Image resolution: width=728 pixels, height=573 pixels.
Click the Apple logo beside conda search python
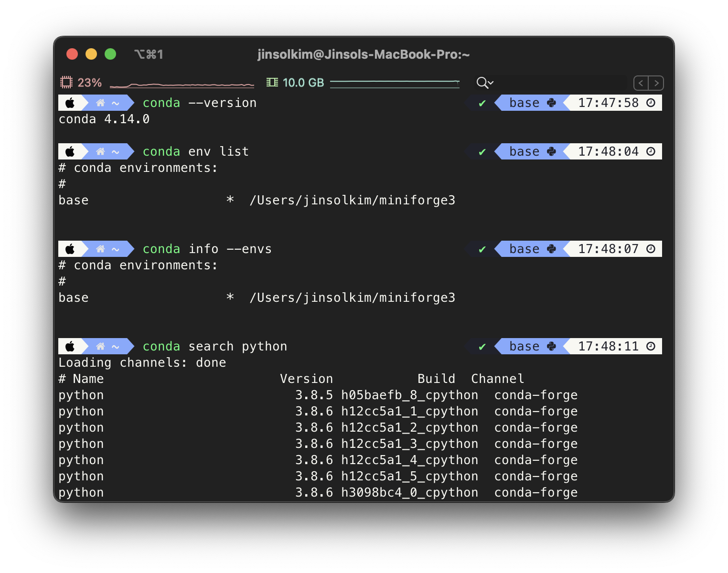tap(70, 346)
